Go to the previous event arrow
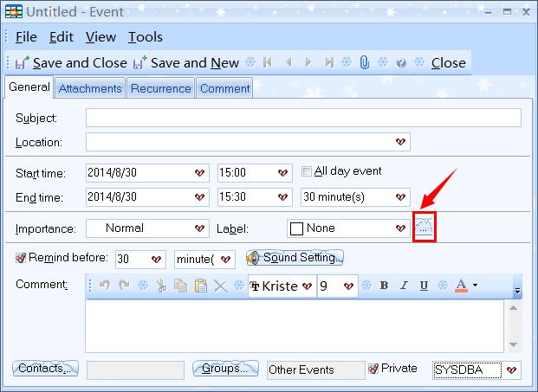Viewport: 538px width, 392px height. pos(288,62)
